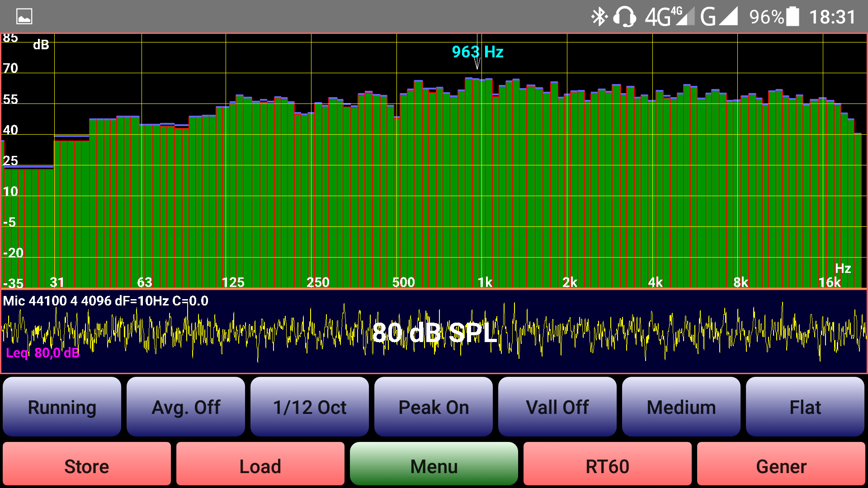Tap the 8k frequency axis label
Screen dimensions: 868x488
tap(741, 282)
